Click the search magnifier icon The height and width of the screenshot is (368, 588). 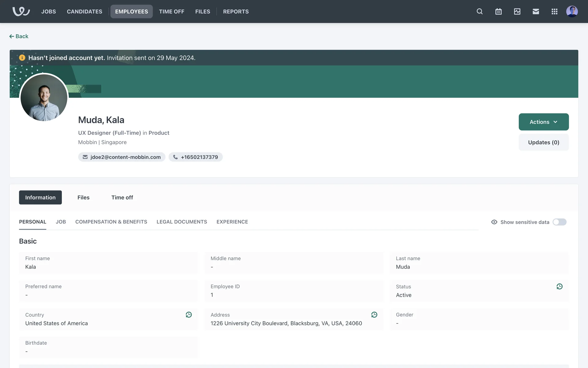coord(480,11)
